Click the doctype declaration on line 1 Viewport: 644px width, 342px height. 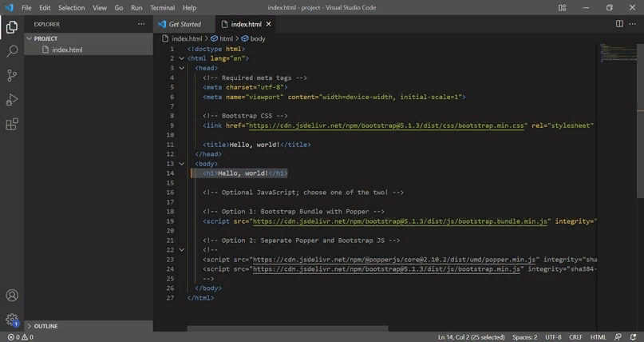point(216,49)
